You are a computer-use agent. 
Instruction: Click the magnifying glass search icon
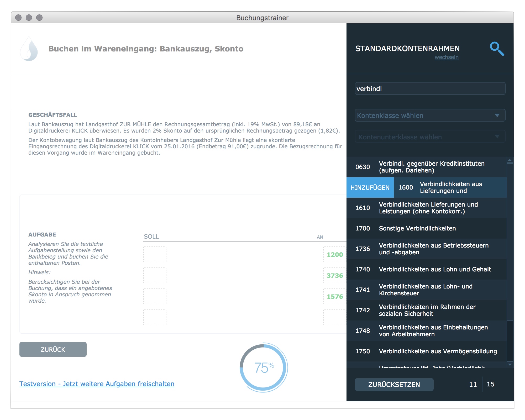tap(497, 49)
